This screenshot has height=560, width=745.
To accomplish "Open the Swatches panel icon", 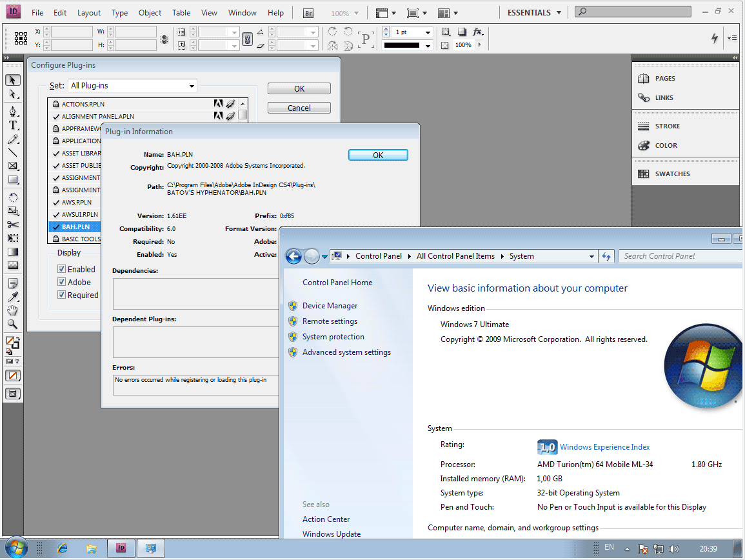I will [644, 174].
